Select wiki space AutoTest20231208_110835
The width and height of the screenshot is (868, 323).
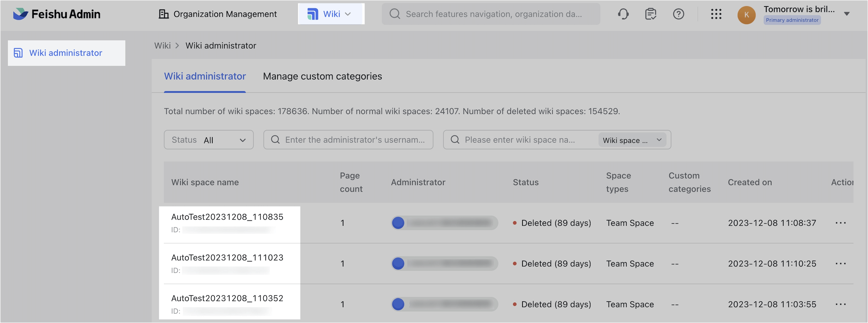227,217
